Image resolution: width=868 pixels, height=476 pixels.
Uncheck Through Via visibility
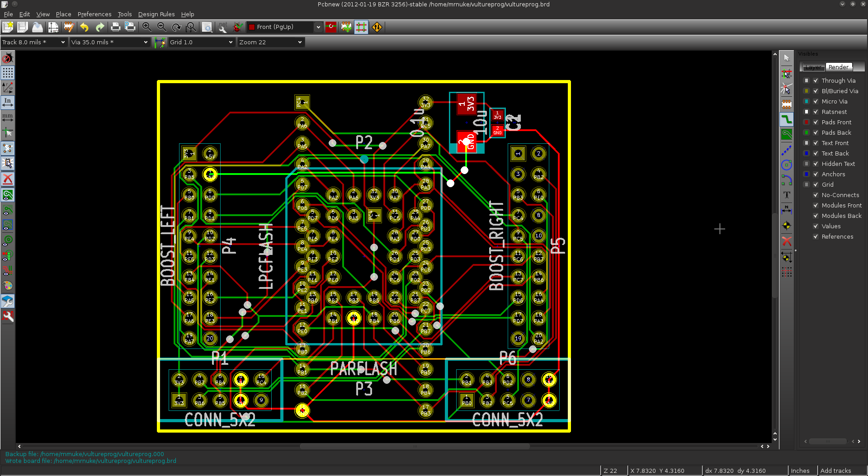816,80
